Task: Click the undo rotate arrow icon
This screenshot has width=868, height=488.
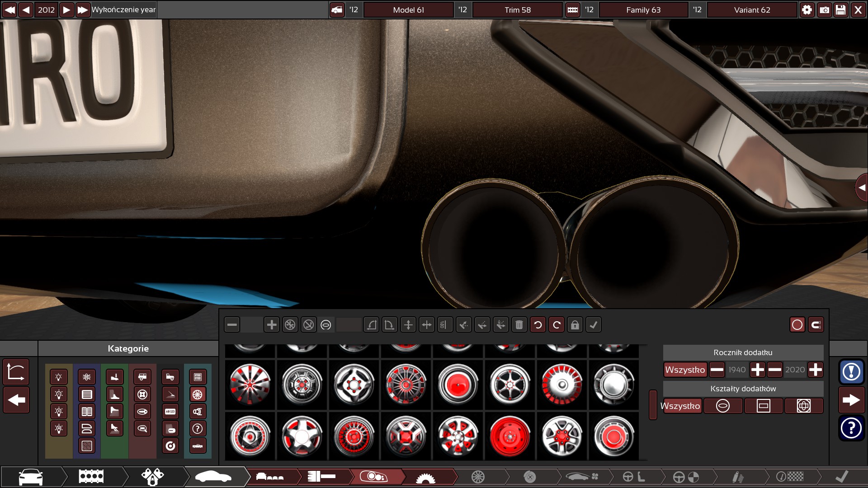Action: click(538, 325)
